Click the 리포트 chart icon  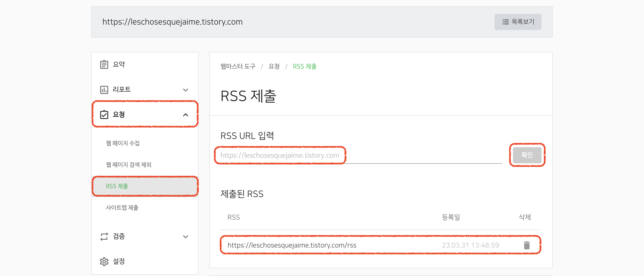tap(104, 89)
